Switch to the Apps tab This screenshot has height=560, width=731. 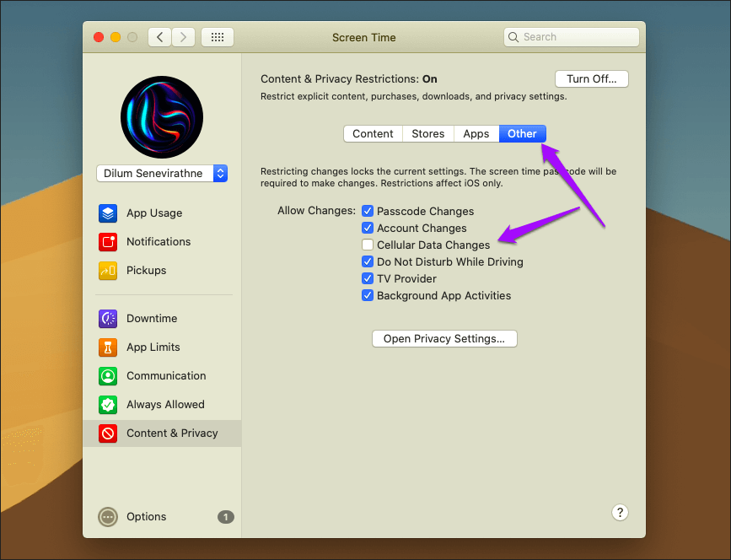pos(476,134)
